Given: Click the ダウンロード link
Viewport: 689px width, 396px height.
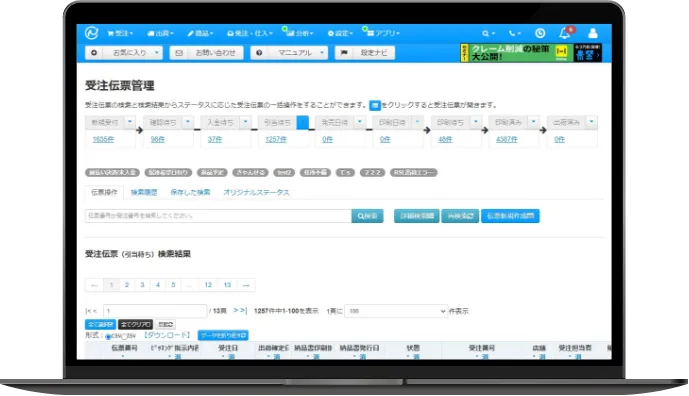Looking at the screenshot, I should click(167, 335).
